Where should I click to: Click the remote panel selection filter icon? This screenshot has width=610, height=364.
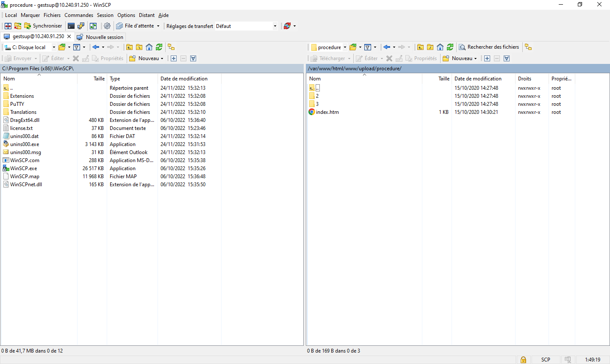507,58
